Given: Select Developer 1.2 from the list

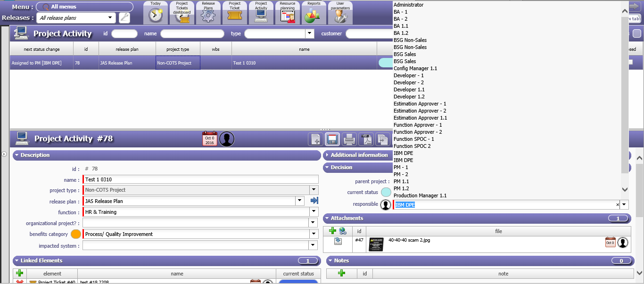Looking at the screenshot, I should 409,97.
